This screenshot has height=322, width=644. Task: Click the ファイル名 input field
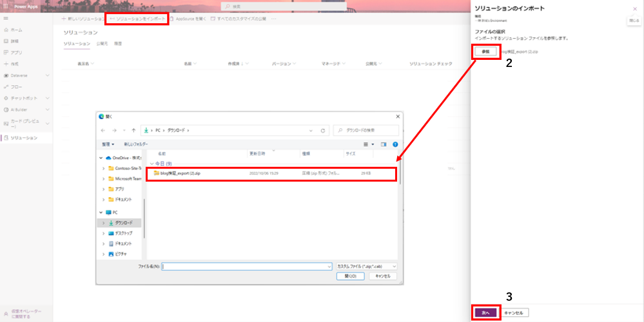[x=246, y=265]
